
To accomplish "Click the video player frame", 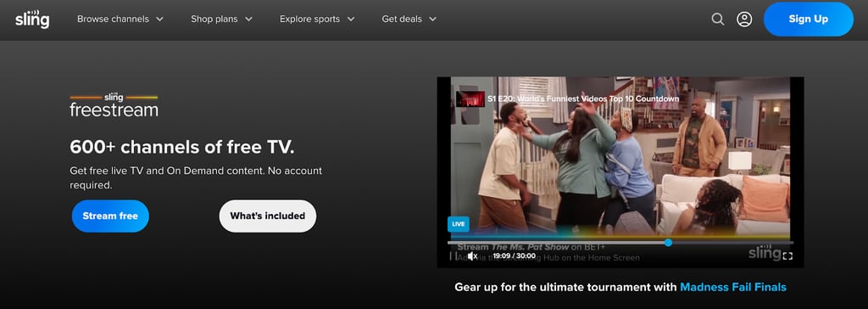I will [620, 172].
